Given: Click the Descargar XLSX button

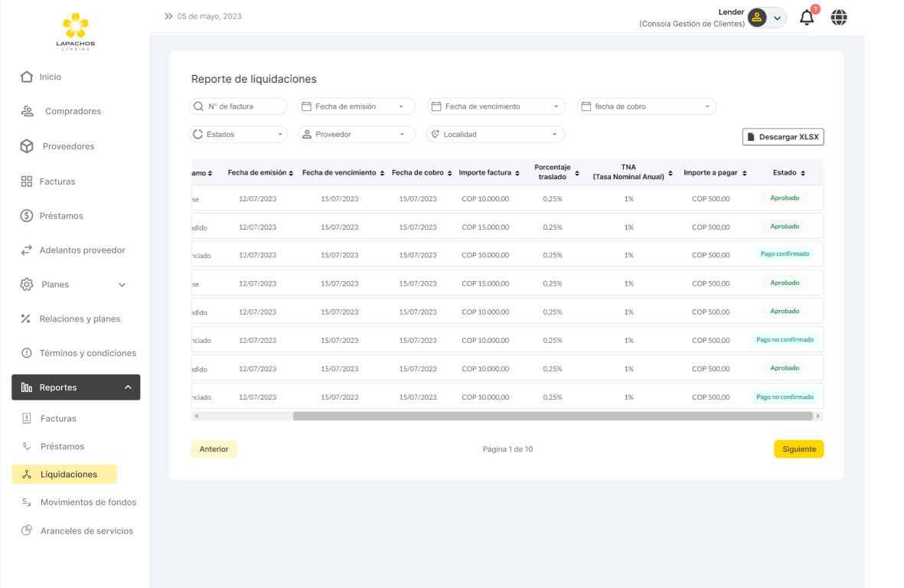Looking at the screenshot, I should tap(782, 137).
